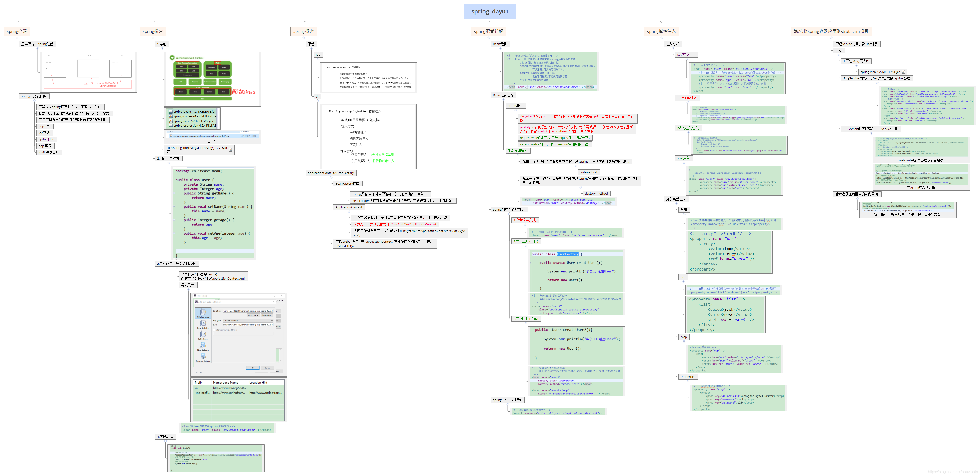
Task: Select the Delegate Catalog icon
Action: point(203,356)
